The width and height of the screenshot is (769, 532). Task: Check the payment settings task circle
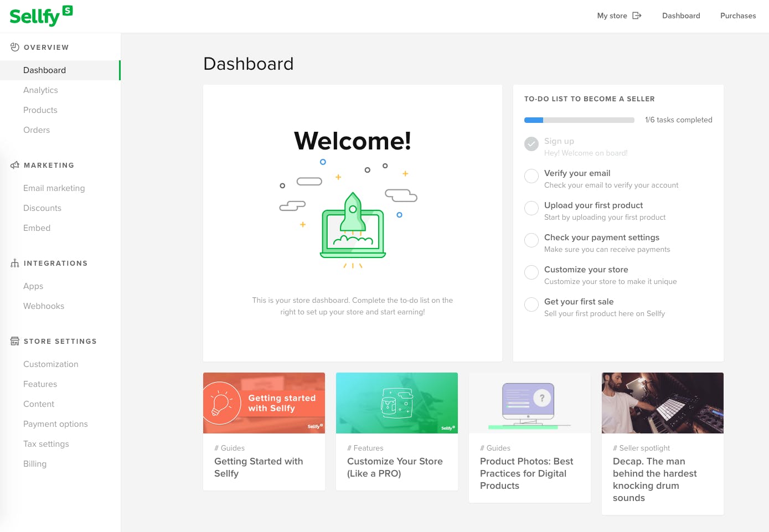coord(531,240)
